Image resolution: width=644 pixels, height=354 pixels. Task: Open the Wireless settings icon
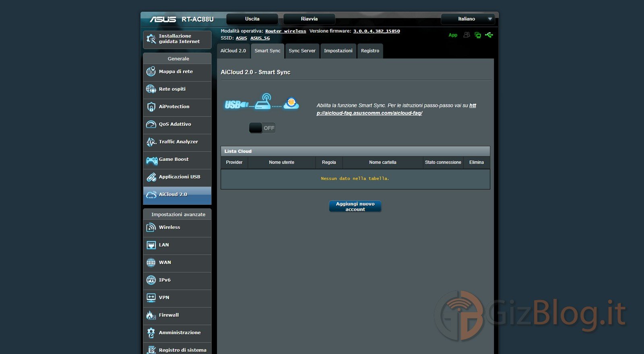(x=151, y=227)
